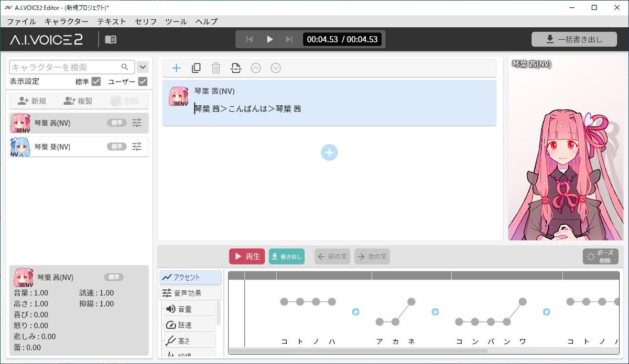
Task: Skip to next sentence in transport bar
Action: (289, 39)
